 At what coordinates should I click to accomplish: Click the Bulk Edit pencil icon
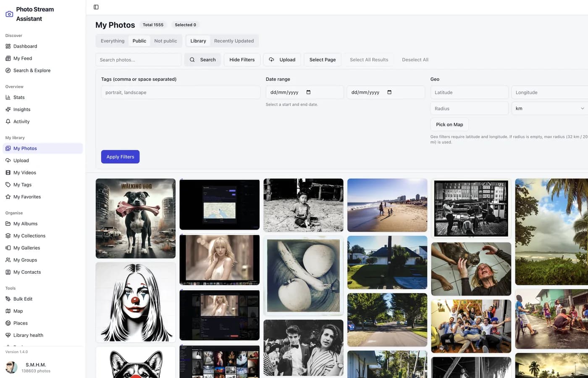(x=8, y=299)
